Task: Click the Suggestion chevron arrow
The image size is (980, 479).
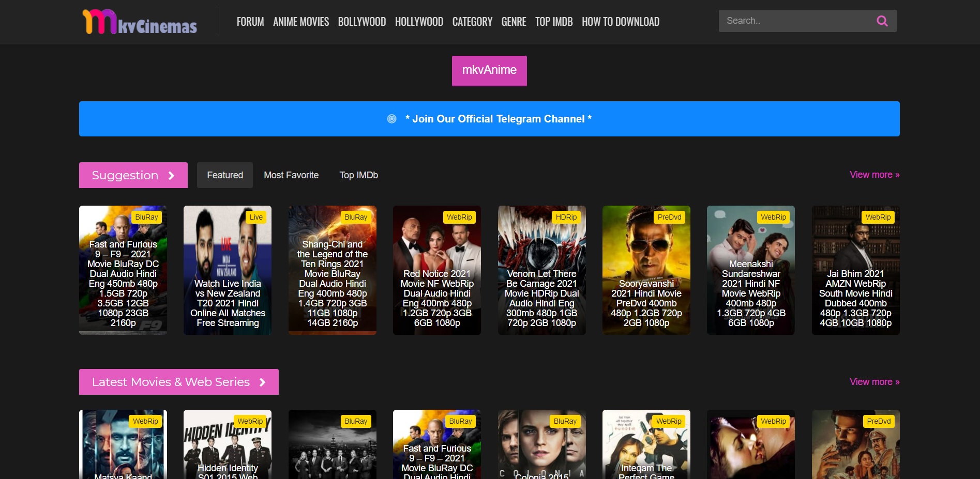Action: (x=172, y=176)
